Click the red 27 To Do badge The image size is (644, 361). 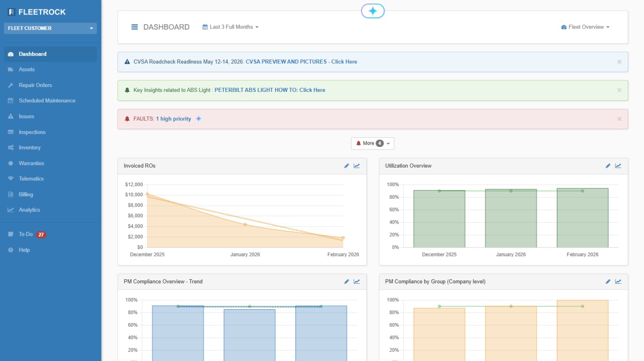(x=41, y=234)
